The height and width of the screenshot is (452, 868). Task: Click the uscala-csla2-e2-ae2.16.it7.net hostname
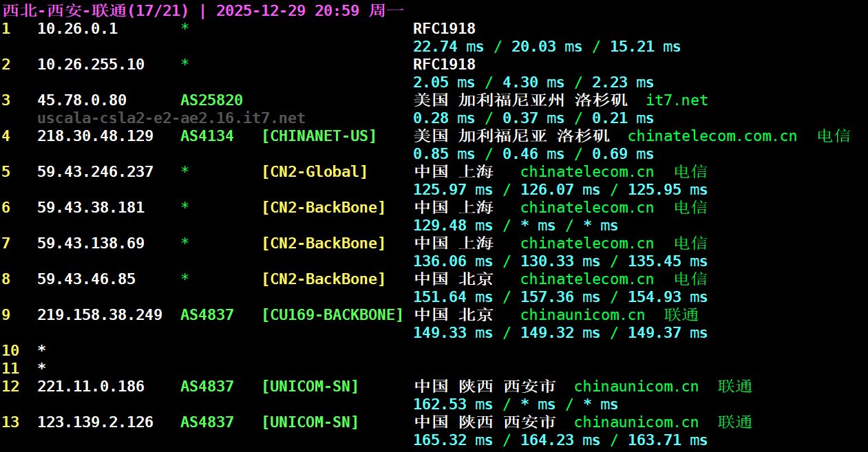(171, 118)
